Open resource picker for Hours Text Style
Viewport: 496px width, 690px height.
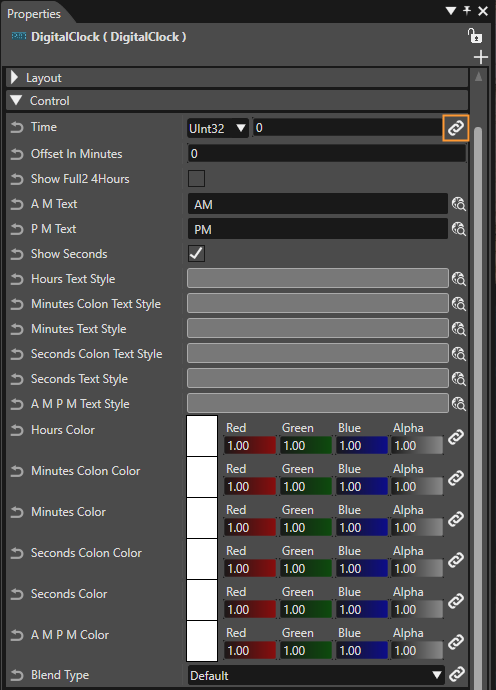tap(459, 279)
